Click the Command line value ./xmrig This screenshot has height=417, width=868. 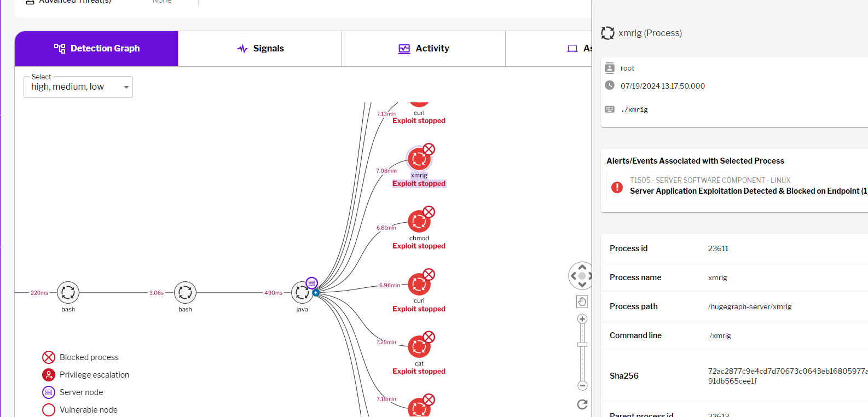[719, 335]
